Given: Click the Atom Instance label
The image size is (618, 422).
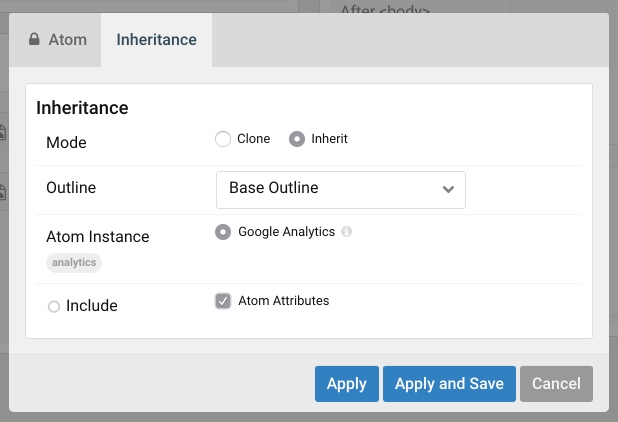Looking at the screenshot, I should tap(98, 237).
